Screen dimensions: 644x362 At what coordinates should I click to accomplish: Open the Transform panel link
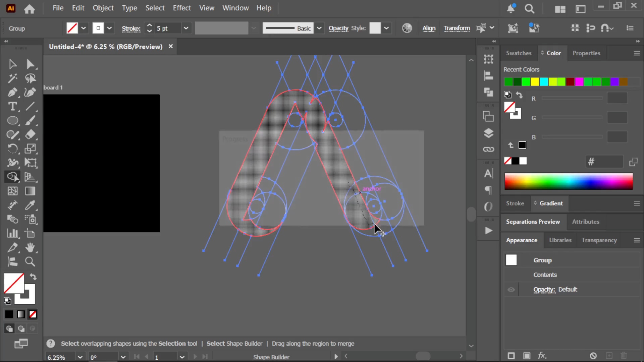457,28
